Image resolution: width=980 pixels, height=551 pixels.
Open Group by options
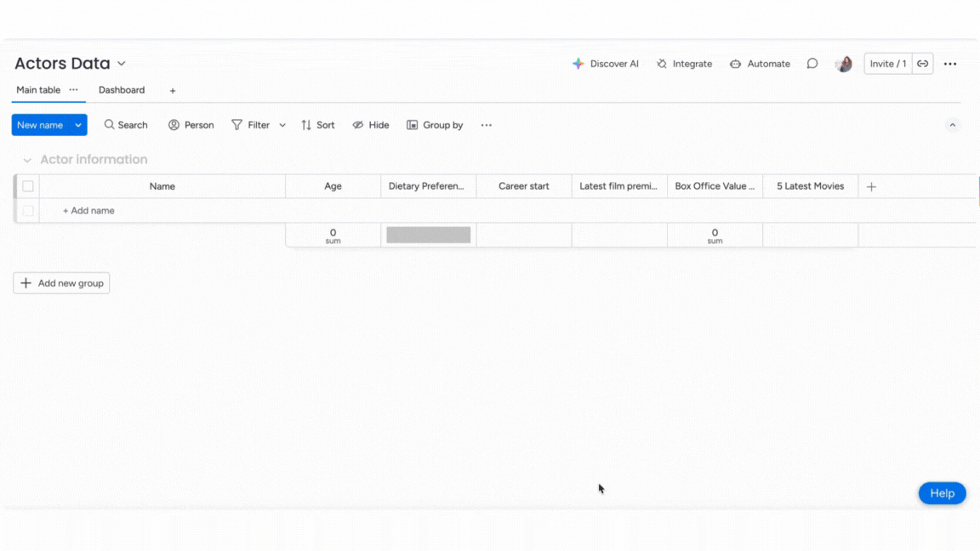tap(435, 125)
